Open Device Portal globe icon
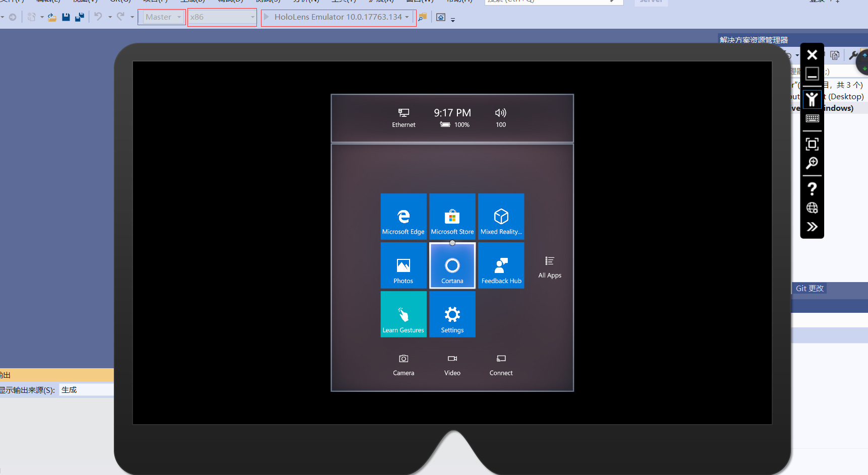The image size is (868, 475). click(x=812, y=208)
